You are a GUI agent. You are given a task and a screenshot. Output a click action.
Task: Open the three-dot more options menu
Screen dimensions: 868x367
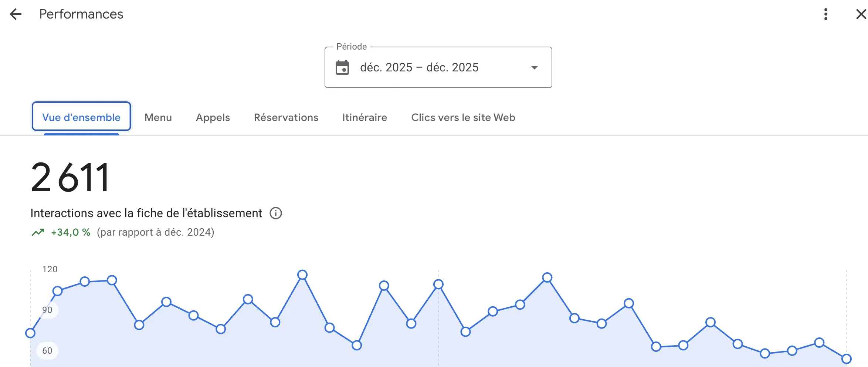pyautogui.click(x=825, y=14)
